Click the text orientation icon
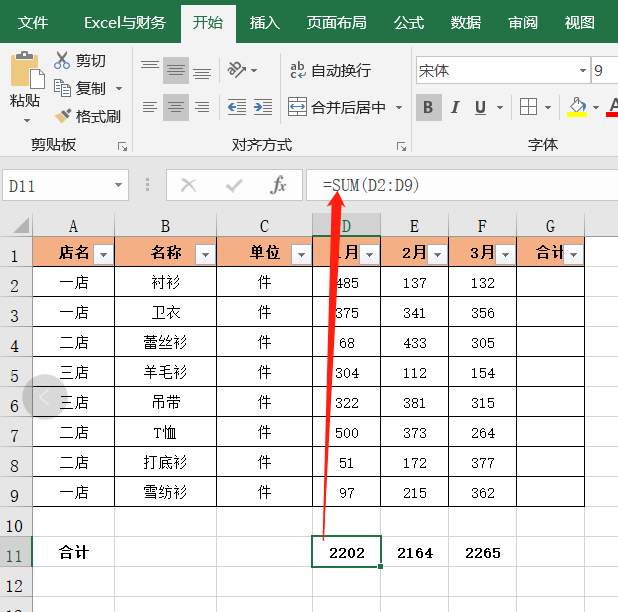The width and height of the screenshot is (618, 612). (236, 70)
